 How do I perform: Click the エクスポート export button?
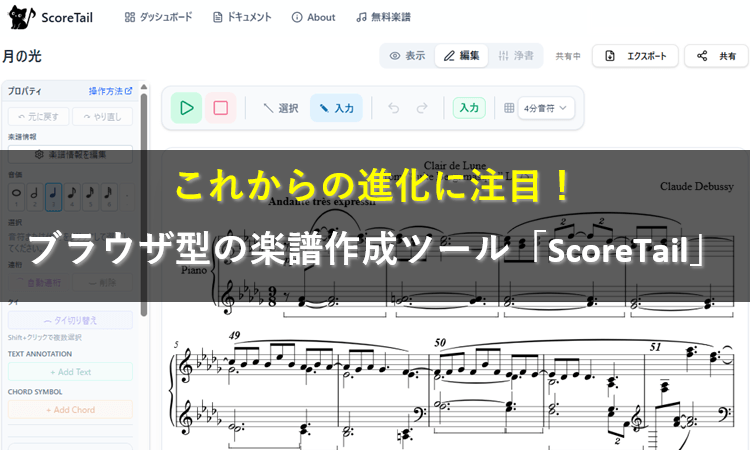636,56
